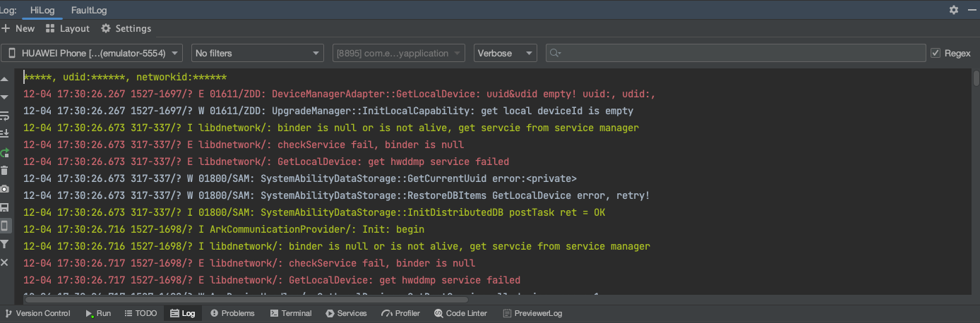Focus the log search field
This screenshot has height=323, width=980.
point(735,53)
